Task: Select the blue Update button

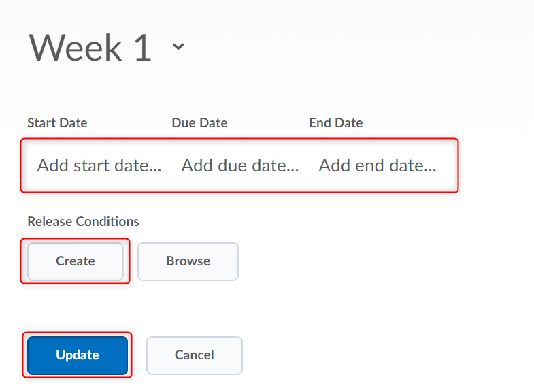Action: coord(78,355)
